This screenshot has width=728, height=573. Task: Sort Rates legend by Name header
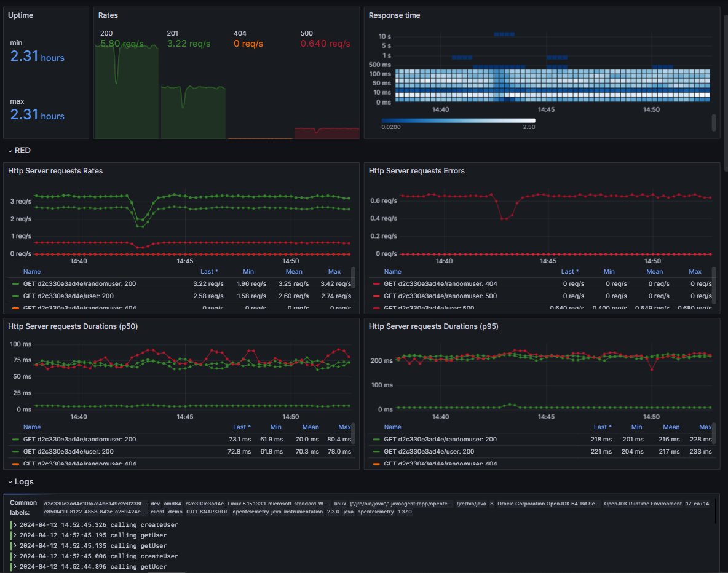[x=32, y=271]
